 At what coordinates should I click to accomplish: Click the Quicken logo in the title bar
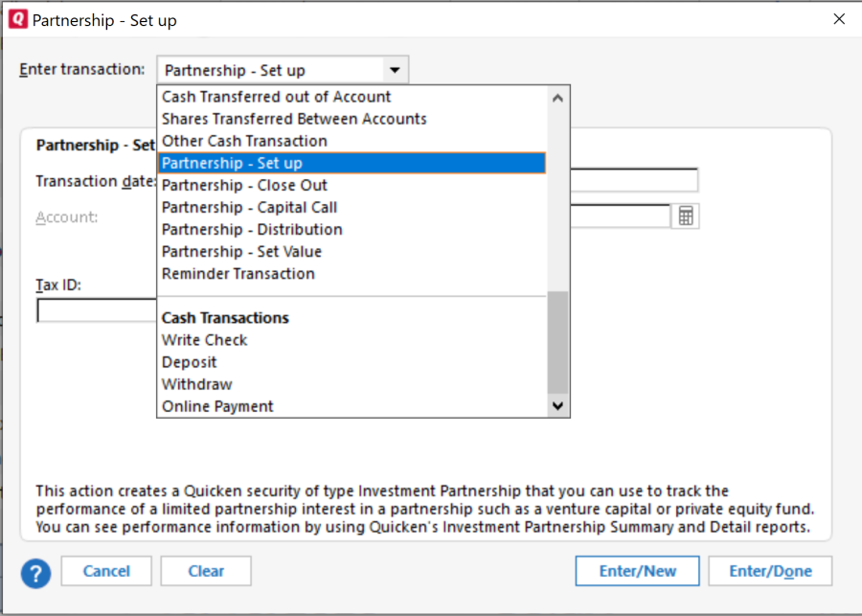[x=17, y=19]
